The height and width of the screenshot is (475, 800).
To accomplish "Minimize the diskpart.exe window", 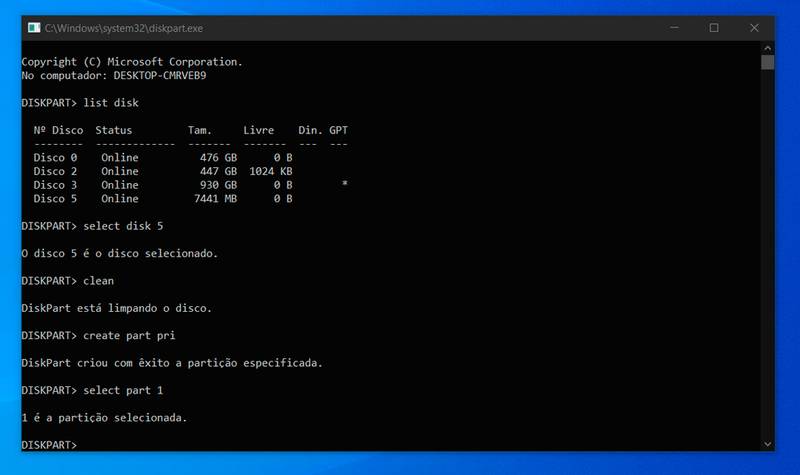I will [x=674, y=28].
